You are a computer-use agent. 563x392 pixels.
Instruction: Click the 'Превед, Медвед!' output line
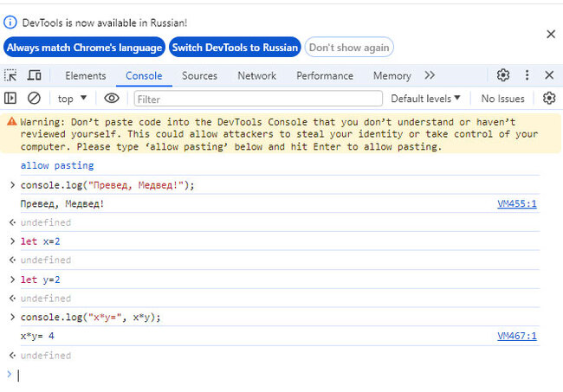click(x=62, y=203)
